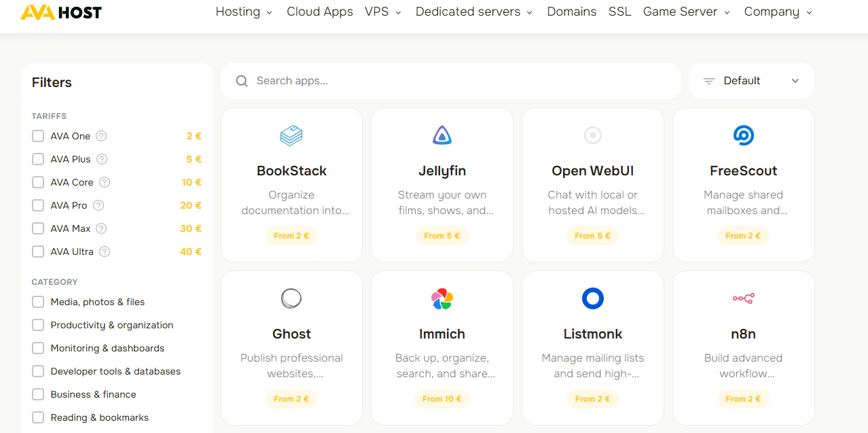Click the search magnifier icon
The height and width of the screenshot is (433, 868).
[x=241, y=81]
